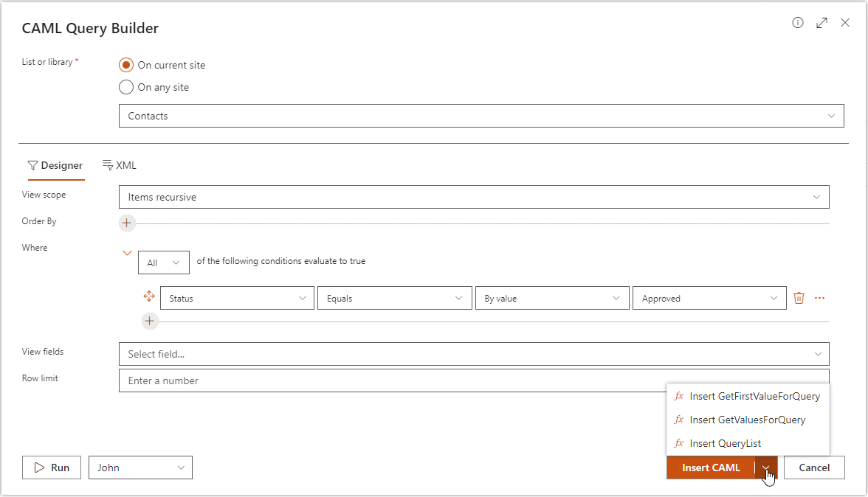Open the ellipsis menu on the condition row
The width and height of the screenshot is (868, 497).
[819, 297]
